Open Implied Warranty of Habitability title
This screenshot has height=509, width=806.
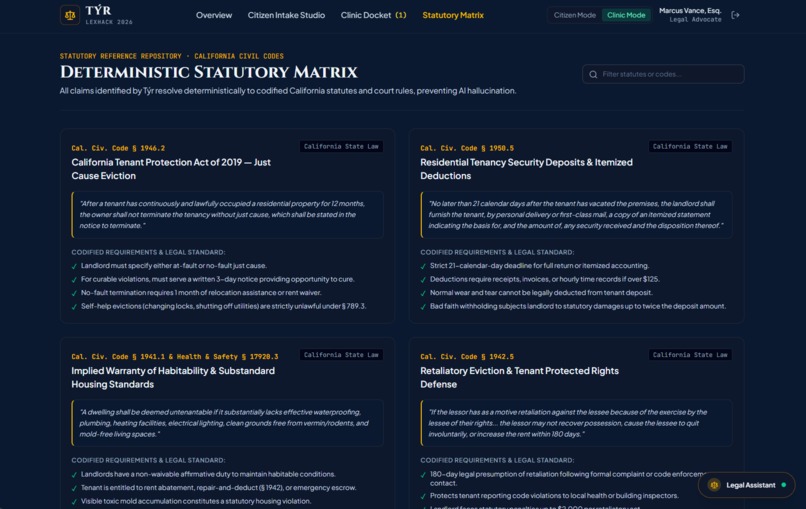coord(173,377)
